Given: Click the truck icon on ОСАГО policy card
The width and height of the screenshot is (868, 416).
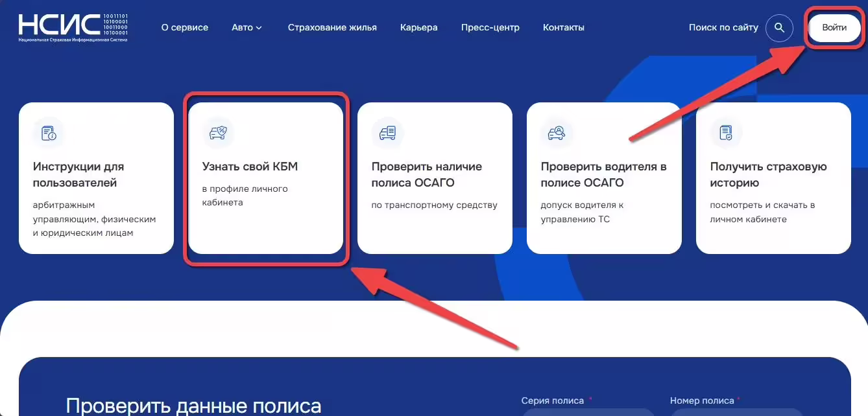Looking at the screenshot, I should click(387, 133).
